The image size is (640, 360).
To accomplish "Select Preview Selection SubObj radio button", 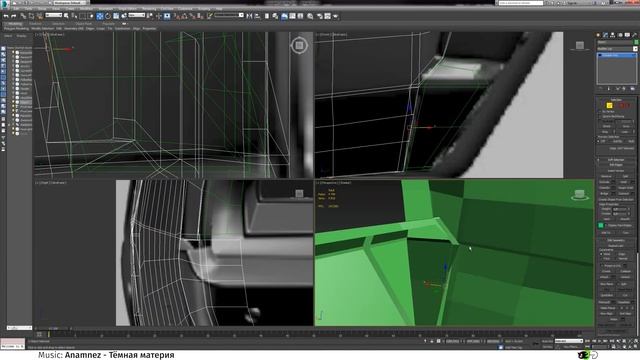I will click(611, 141).
